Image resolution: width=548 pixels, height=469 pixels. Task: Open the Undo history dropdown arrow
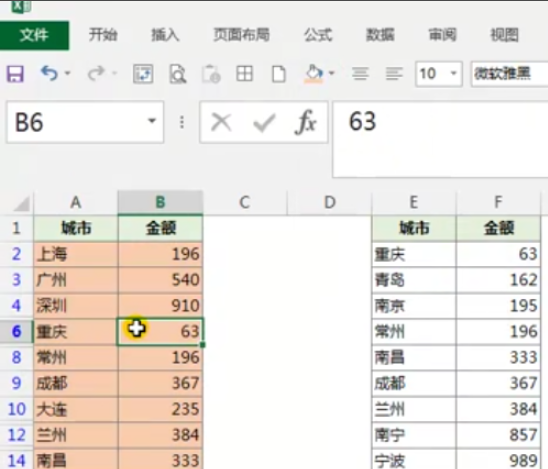tap(67, 73)
